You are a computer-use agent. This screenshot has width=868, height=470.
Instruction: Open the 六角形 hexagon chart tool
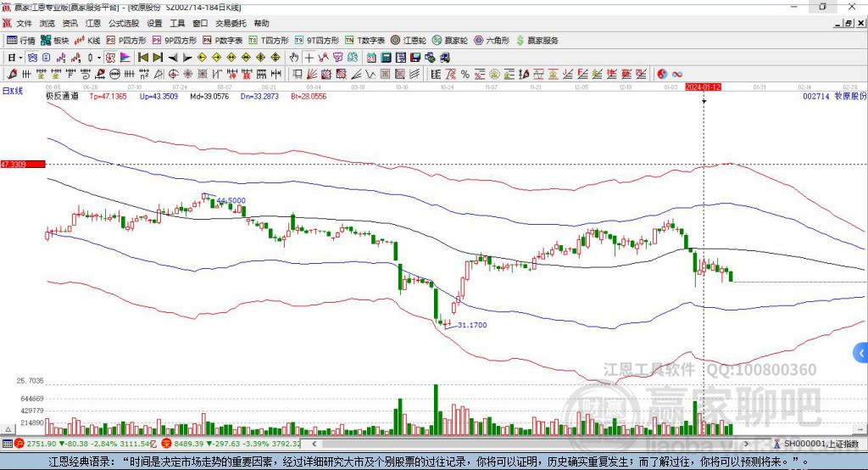pyautogui.click(x=492, y=41)
